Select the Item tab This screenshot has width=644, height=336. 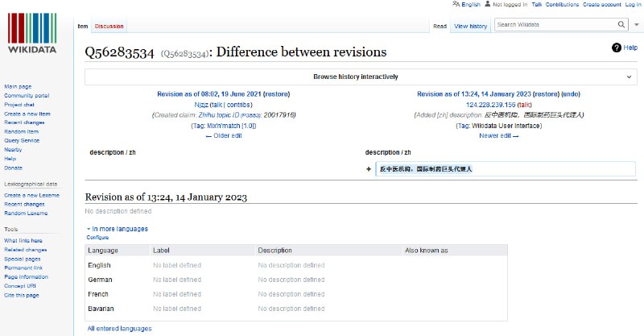coord(82,27)
